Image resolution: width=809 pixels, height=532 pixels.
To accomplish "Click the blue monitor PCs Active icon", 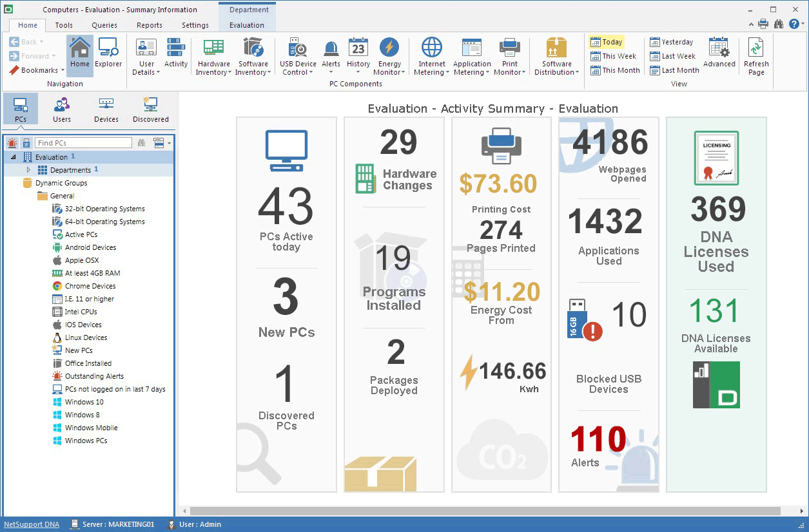I will point(286,150).
